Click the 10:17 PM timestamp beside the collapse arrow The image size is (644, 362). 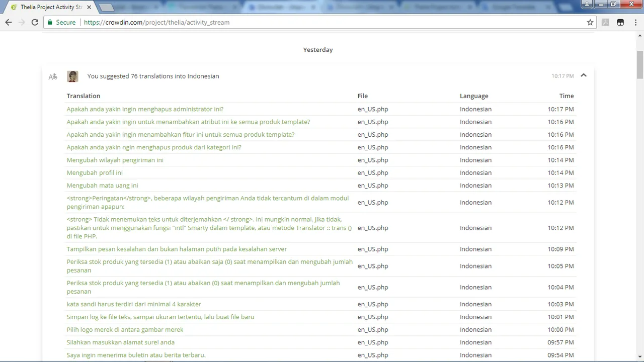pos(562,76)
